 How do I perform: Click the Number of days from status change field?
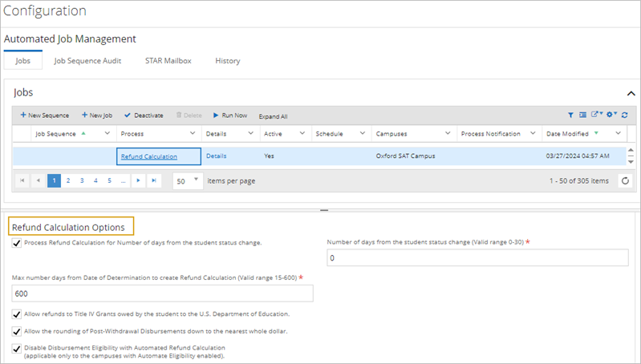(477, 258)
